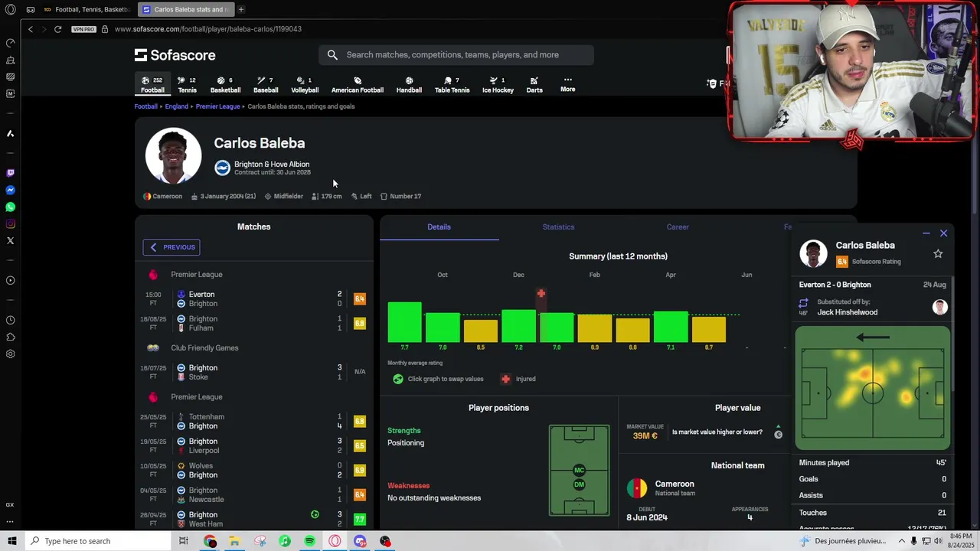Switch to Football, Tennis, Basketball tab
980x551 pixels.
[86, 10]
